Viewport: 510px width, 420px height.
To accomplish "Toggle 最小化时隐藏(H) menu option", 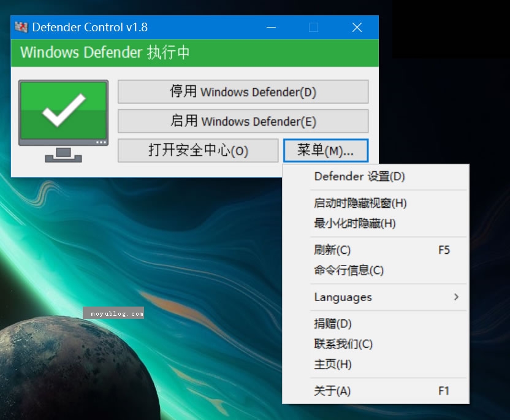I will click(376, 223).
